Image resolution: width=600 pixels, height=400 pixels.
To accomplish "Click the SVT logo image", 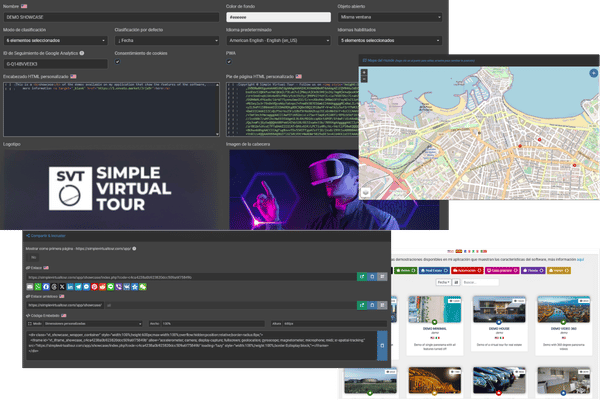I will pyautogui.click(x=111, y=189).
